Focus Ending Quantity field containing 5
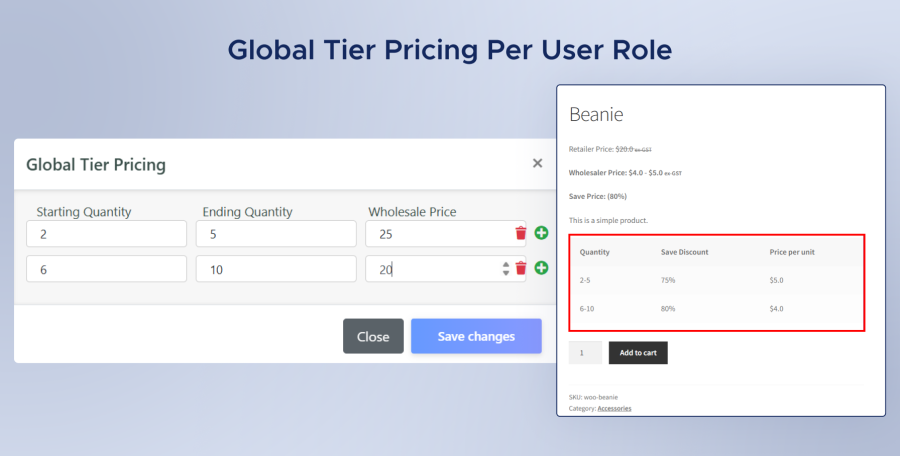This screenshot has height=456, width=900. (276, 234)
